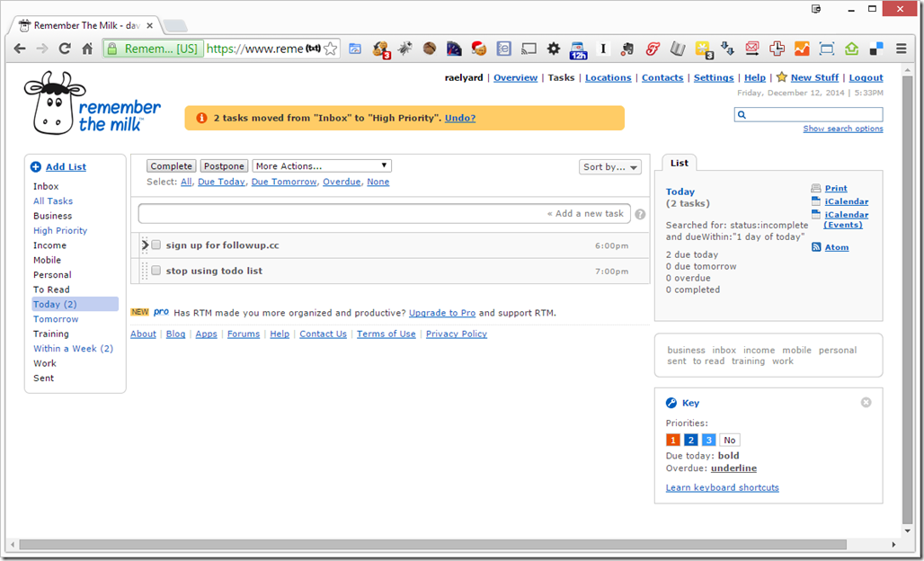Open the Locations page

[609, 78]
